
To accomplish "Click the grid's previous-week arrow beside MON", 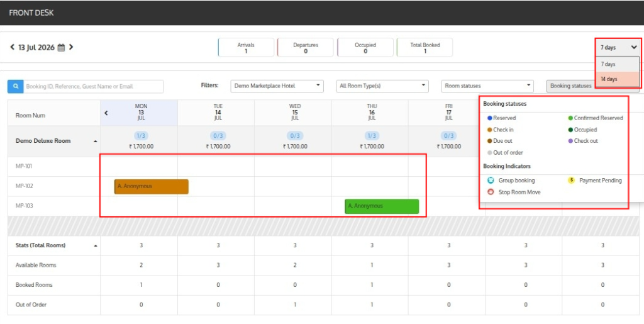I will coord(106,113).
